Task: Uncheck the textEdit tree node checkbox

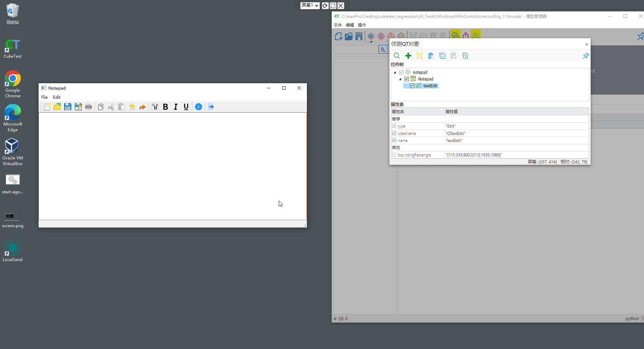Action: 412,86
